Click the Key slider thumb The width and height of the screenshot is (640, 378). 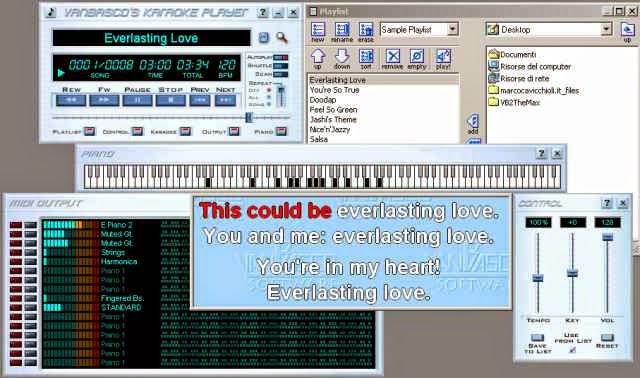[x=572, y=273]
